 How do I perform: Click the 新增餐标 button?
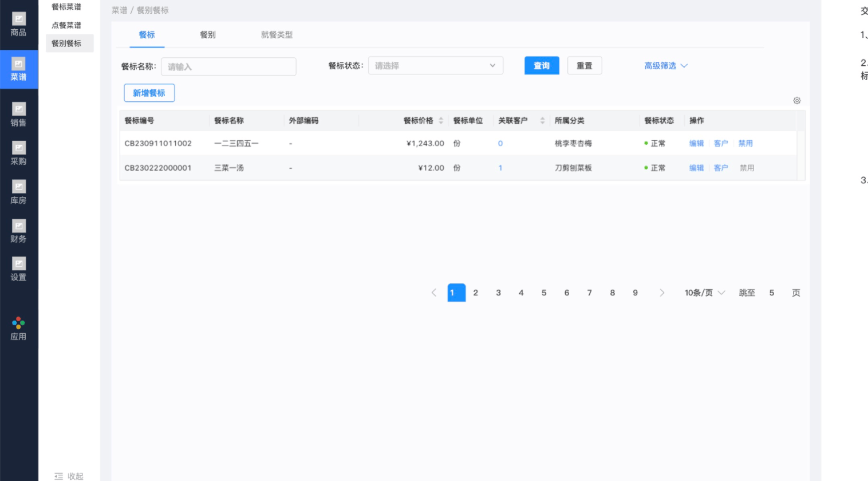point(149,93)
